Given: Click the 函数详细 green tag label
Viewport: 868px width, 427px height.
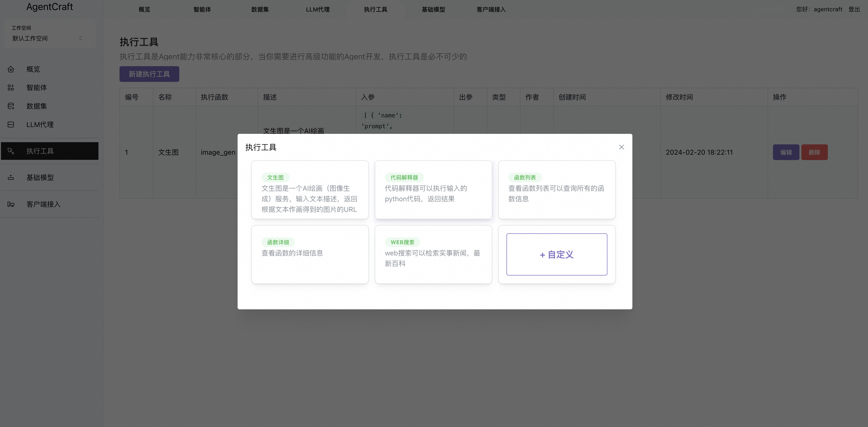Looking at the screenshot, I should pyautogui.click(x=278, y=242).
